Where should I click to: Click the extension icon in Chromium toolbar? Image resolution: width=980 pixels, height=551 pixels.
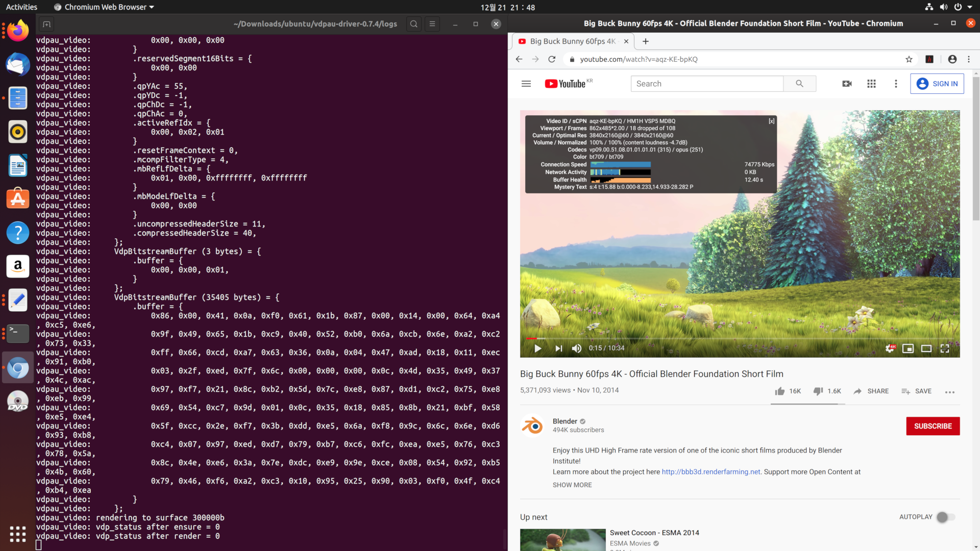tap(929, 59)
